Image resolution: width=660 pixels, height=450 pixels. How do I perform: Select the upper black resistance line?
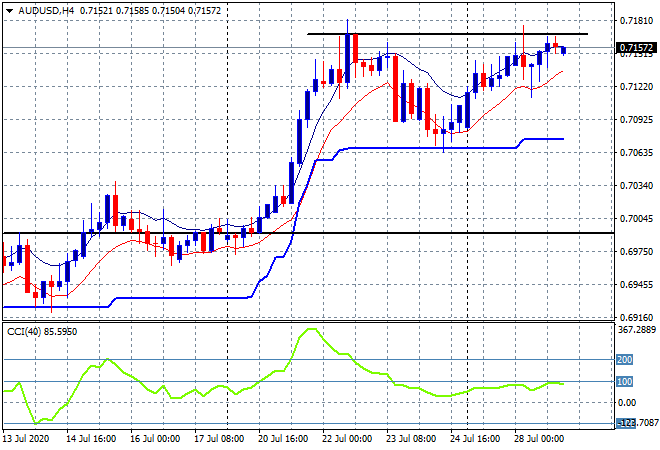pyautogui.click(x=448, y=34)
